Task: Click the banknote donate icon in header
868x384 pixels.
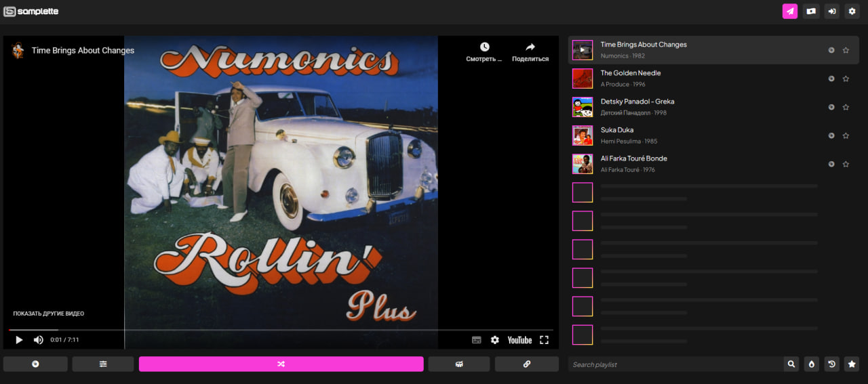Action: click(x=810, y=12)
